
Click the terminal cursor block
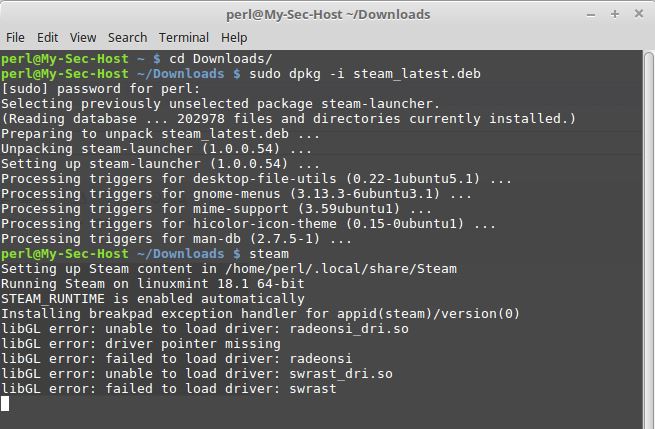[5, 404]
